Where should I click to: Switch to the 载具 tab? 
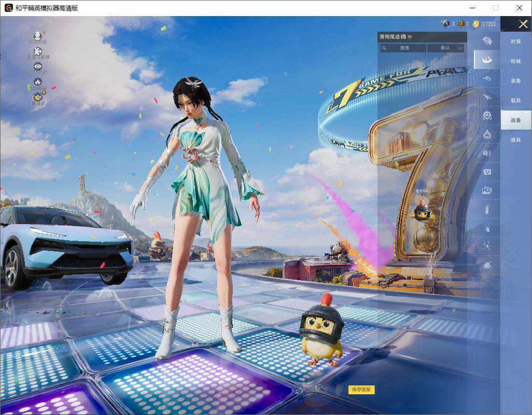click(x=516, y=101)
